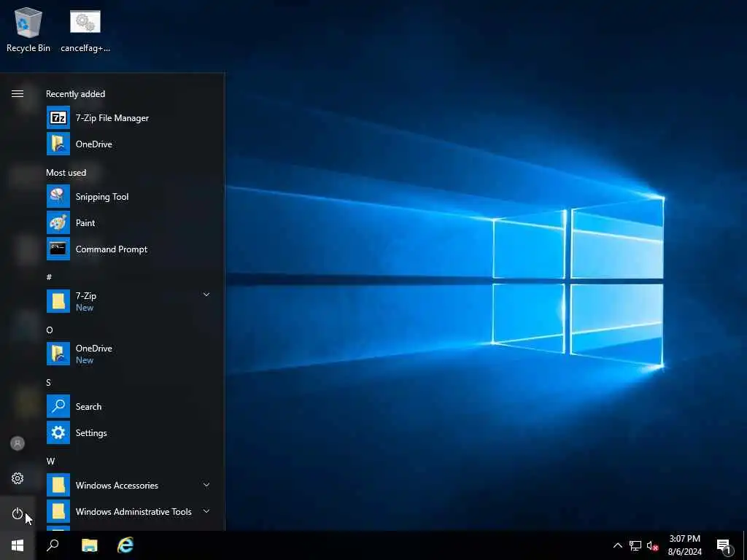Open the Windows Accessories folder
The width and height of the screenshot is (747, 560).
[128, 485]
